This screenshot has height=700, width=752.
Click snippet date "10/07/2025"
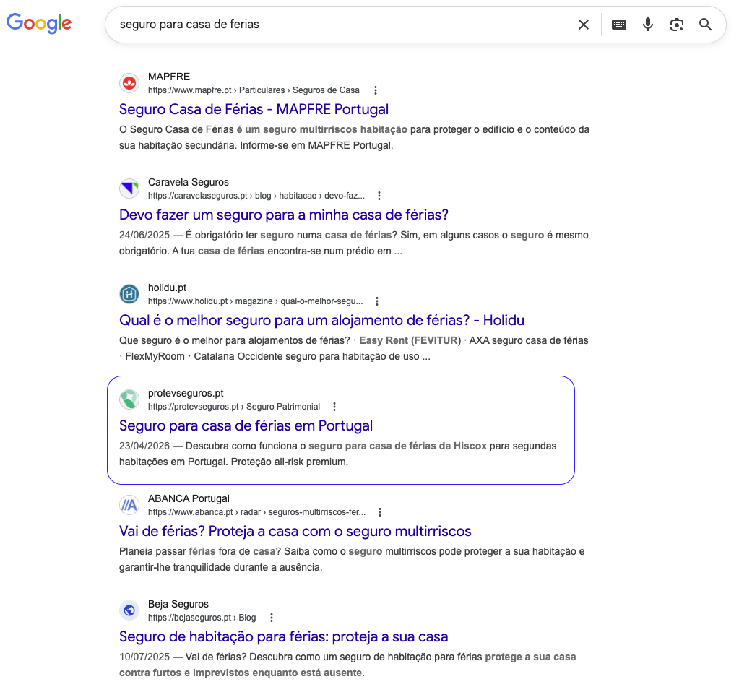pyautogui.click(x=144, y=657)
